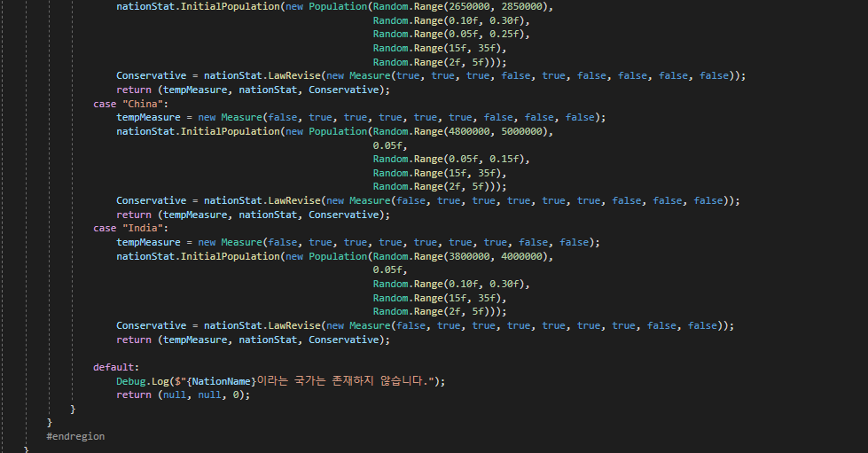Click the {NationName} interpolated variable
The height and width of the screenshot is (453, 868).
tap(222, 381)
